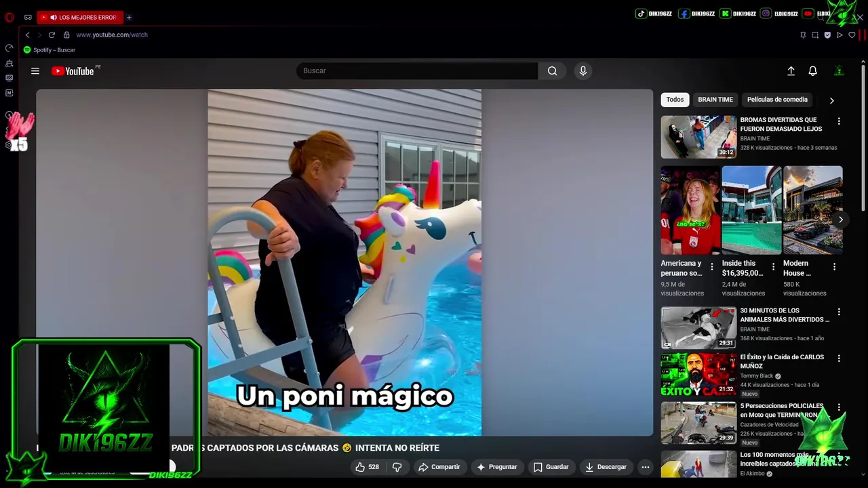
Task: Open more actions ellipsis below the video
Action: [x=646, y=467]
